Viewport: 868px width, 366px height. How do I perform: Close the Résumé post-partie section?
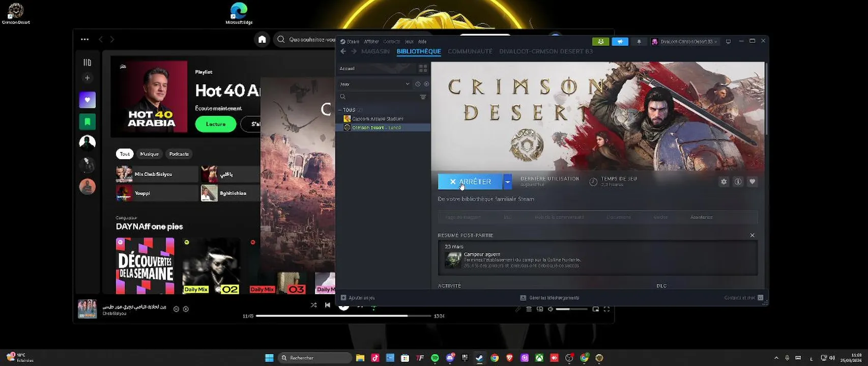[x=752, y=235]
